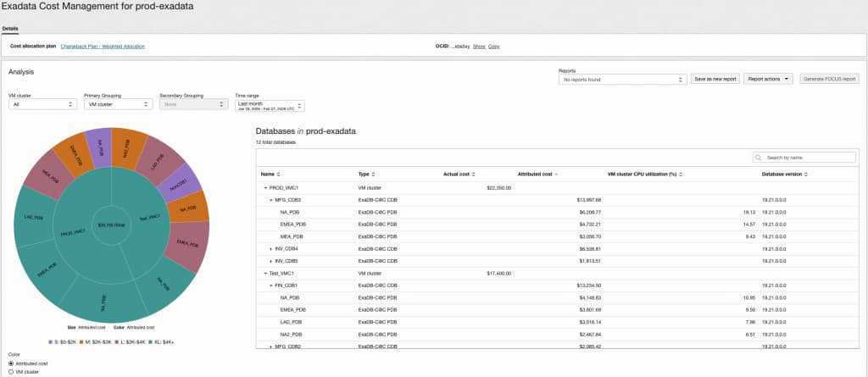Screen dimensions: 868x377
Task: Expand the INV_CDB5 row
Action: coord(270,261)
